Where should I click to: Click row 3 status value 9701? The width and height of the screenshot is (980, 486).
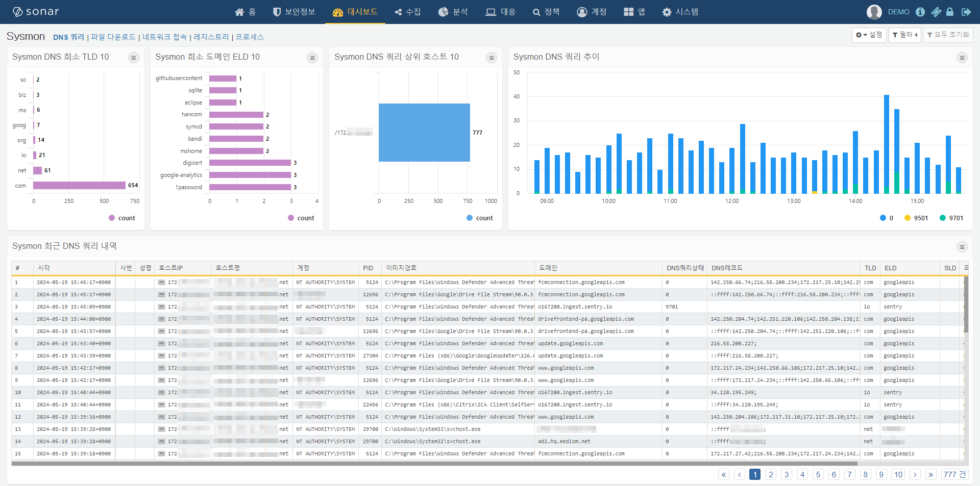pos(672,307)
